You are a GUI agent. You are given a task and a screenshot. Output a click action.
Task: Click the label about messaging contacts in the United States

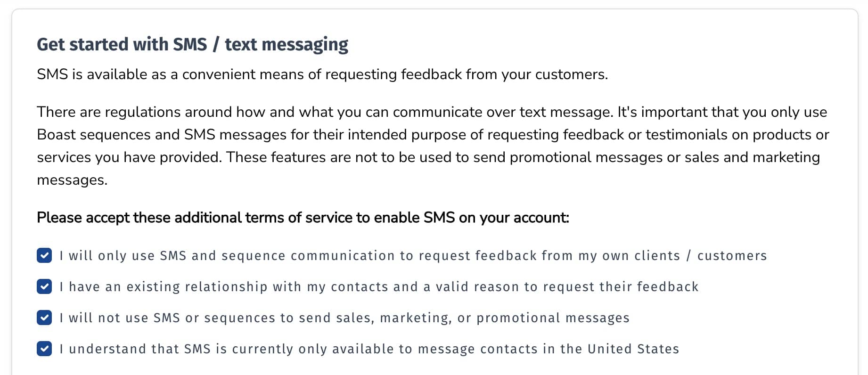coord(369,349)
